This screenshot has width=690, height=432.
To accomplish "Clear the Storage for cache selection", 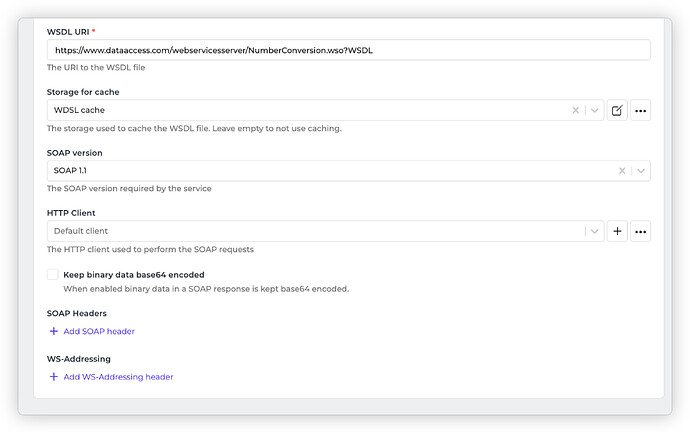I will tap(575, 110).
